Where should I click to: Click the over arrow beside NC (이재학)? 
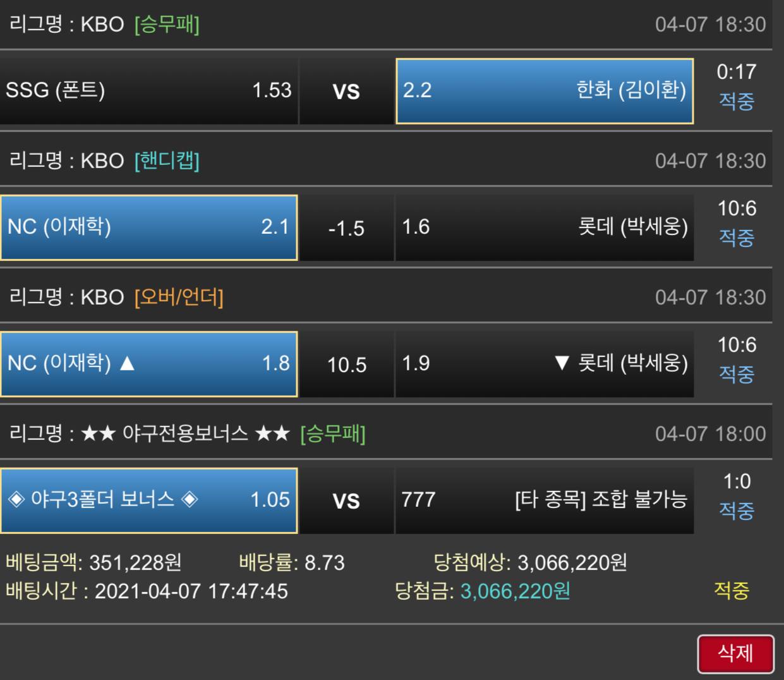point(127,363)
